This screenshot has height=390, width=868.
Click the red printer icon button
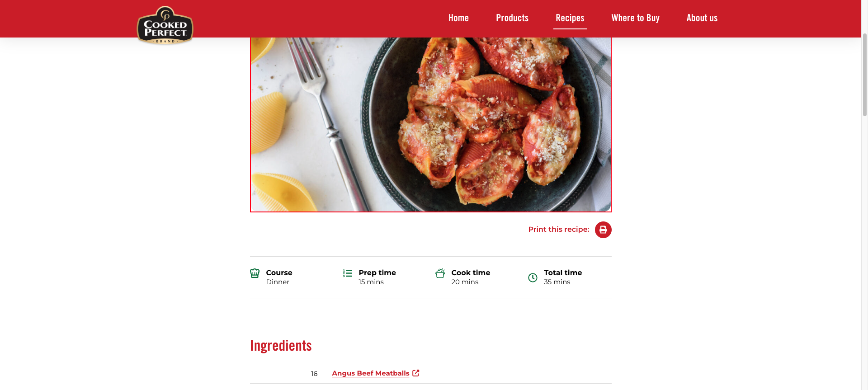[x=603, y=230]
